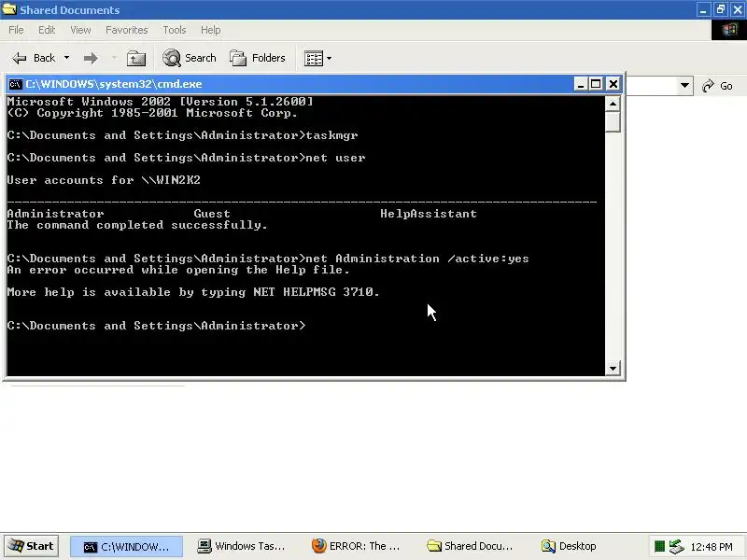Click the 'taskmgr' command text
Image resolution: width=747 pixels, height=560 pixels.
click(x=331, y=135)
